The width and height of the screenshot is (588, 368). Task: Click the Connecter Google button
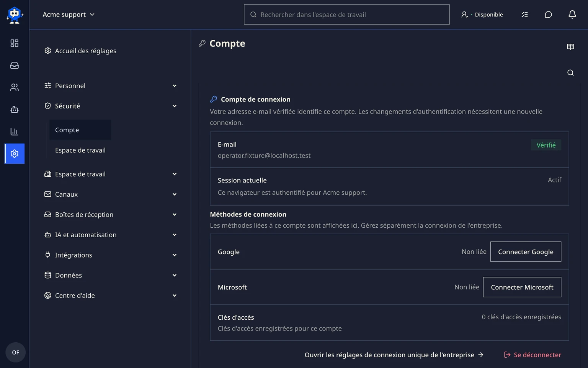click(526, 251)
